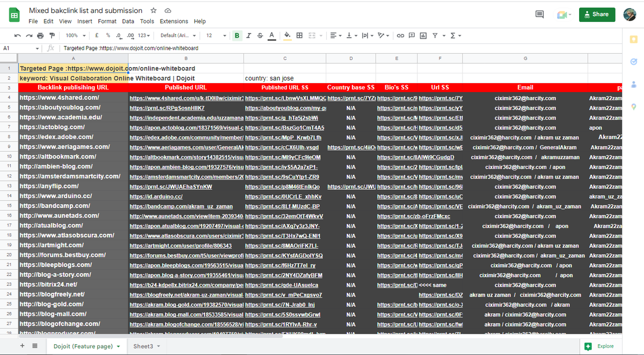This screenshot has height=355, width=644.
Task: Open the zoom 100% dropdown
Action: click(75, 35)
